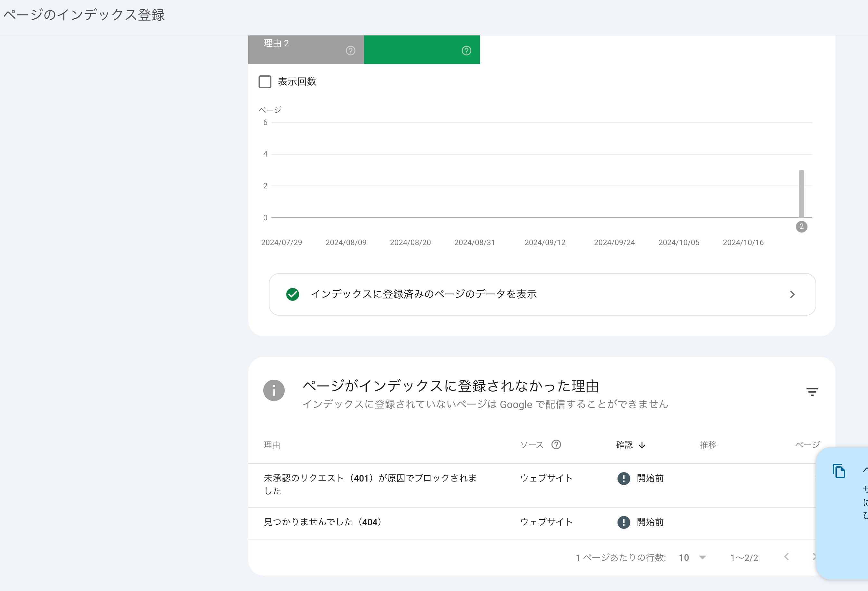
Task: Click the gray bar in the chart
Action: pyautogui.click(x=801, y=194)
